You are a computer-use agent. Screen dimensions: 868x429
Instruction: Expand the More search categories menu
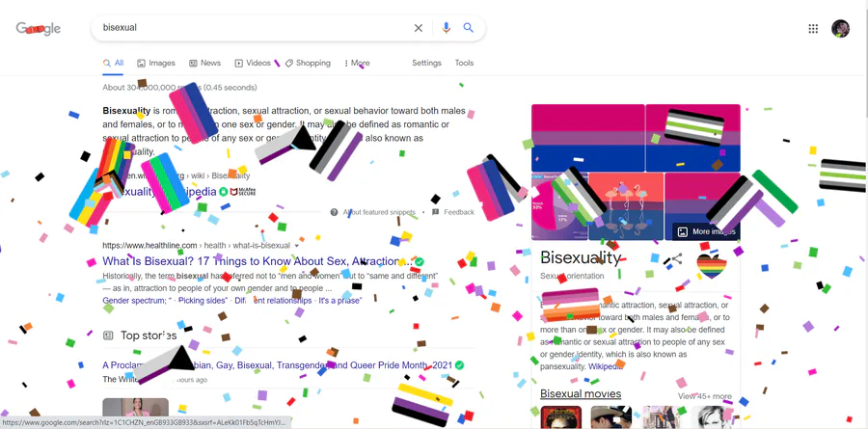click(357, 63)
